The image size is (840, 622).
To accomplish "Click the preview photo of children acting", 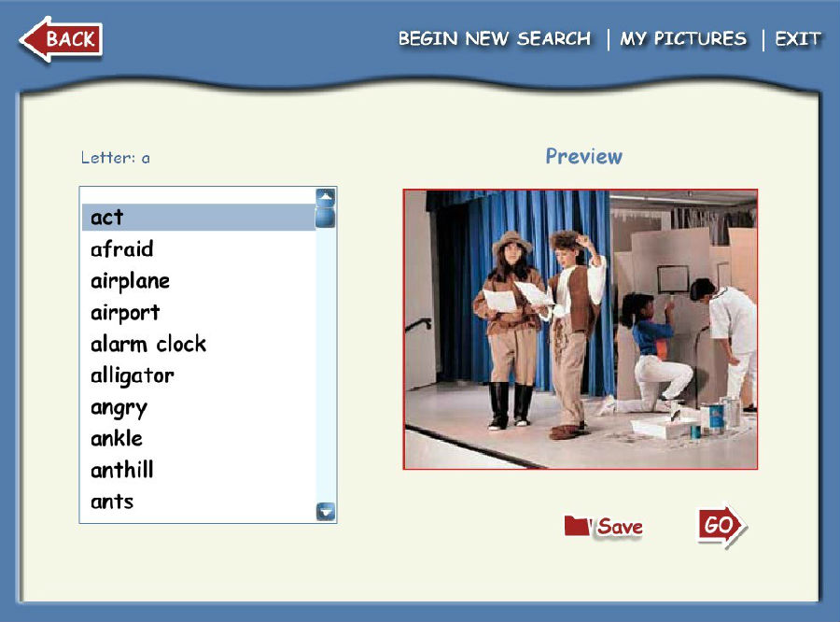I will pos(580,330).
